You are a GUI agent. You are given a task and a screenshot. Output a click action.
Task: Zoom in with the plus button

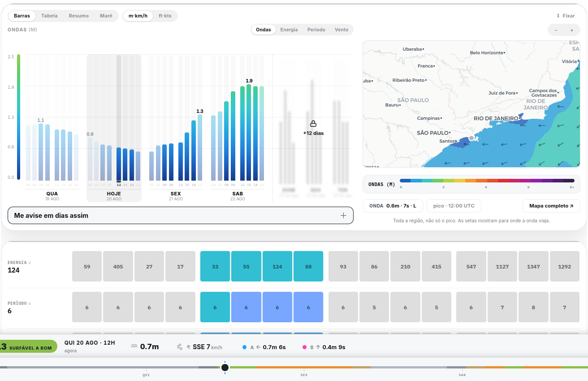[572, 30]
